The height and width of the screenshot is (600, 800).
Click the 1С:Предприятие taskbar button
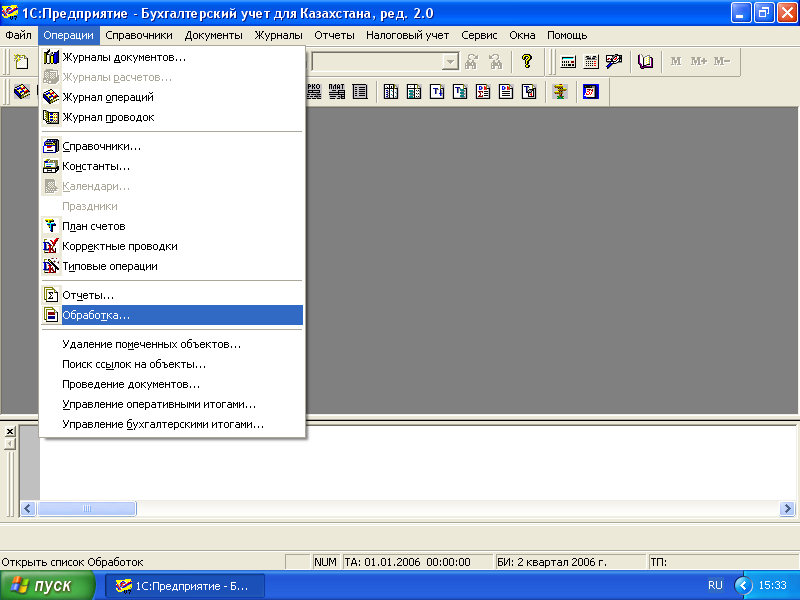tap(185, 586)
